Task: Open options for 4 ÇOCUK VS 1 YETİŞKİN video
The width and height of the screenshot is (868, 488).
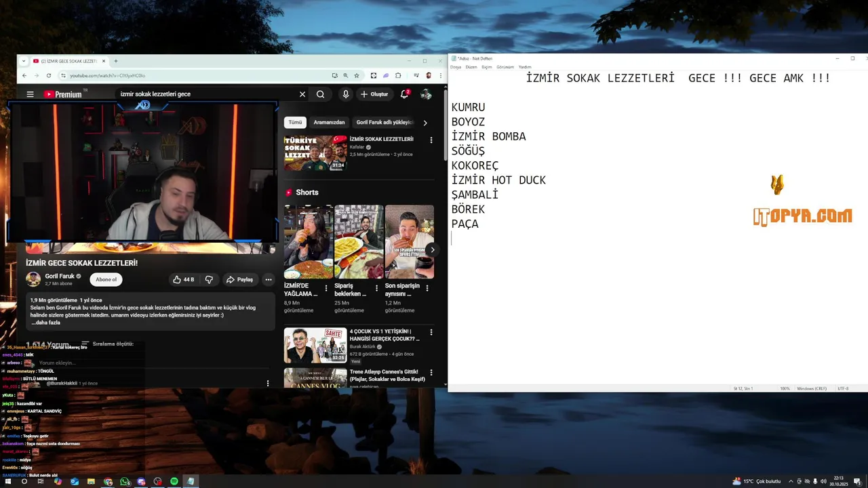Action: point(431,333)
